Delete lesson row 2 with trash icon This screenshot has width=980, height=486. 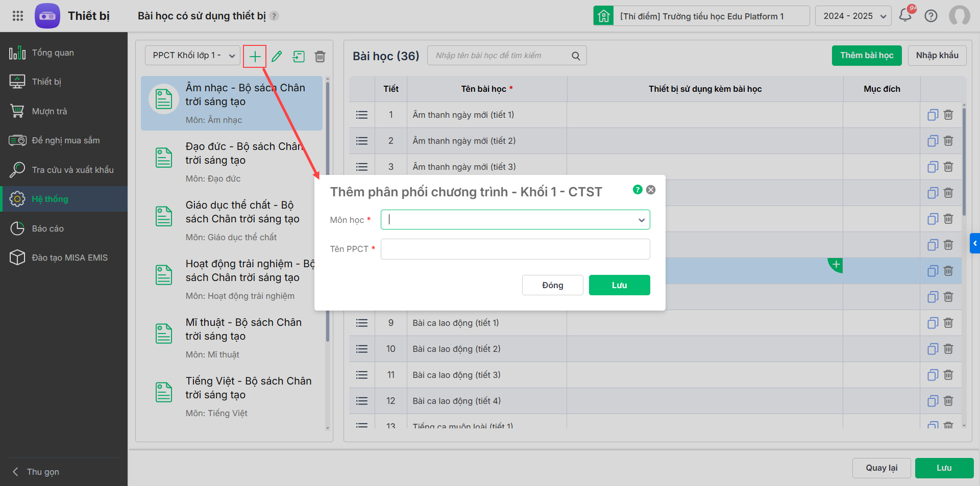point(948,141)
